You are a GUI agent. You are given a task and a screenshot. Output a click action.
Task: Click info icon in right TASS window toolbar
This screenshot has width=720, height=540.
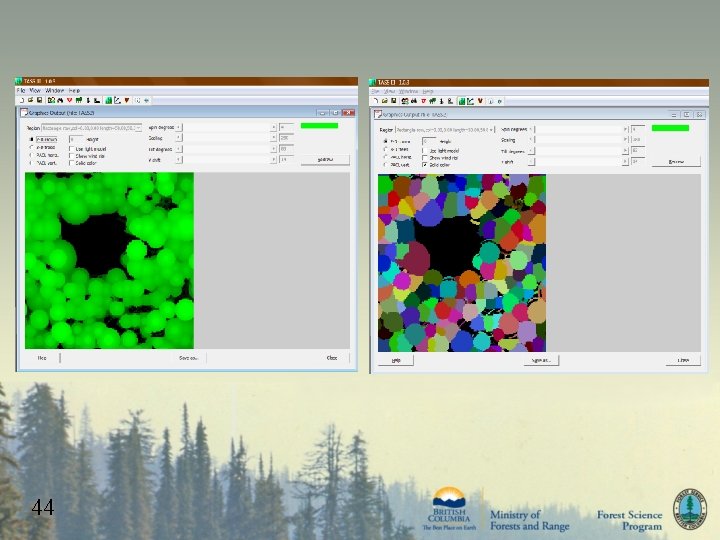(490, 101)
